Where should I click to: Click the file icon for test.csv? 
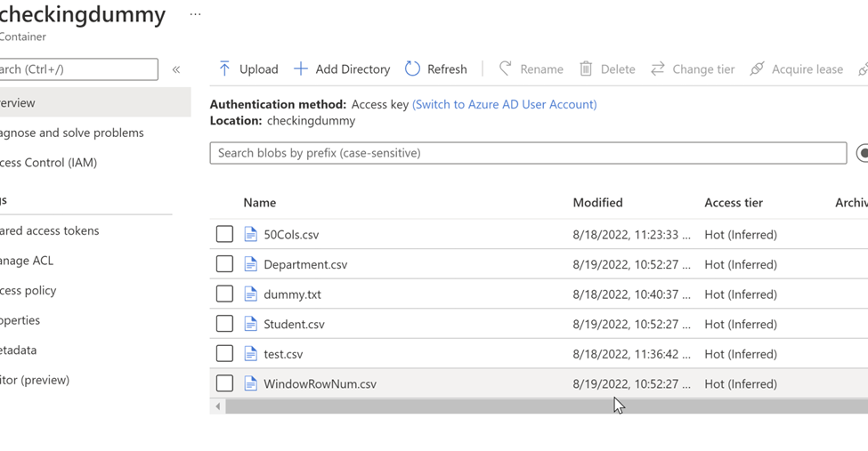click(x=251, y=354)
